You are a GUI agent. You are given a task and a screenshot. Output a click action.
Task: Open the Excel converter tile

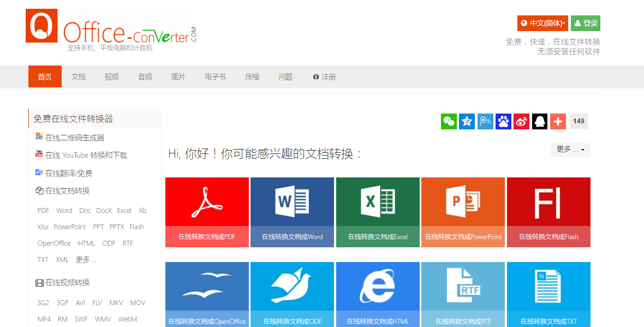378,212
